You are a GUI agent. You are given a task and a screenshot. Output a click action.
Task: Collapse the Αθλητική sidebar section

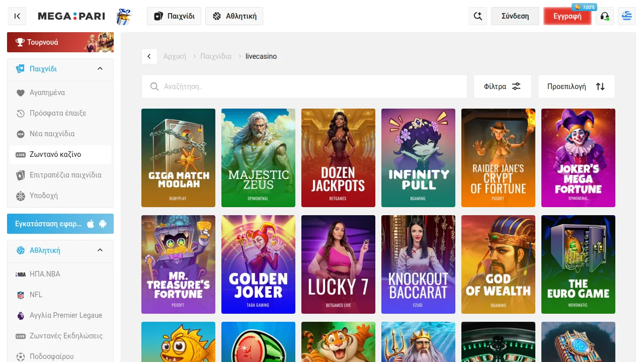[x=100, y=250]
